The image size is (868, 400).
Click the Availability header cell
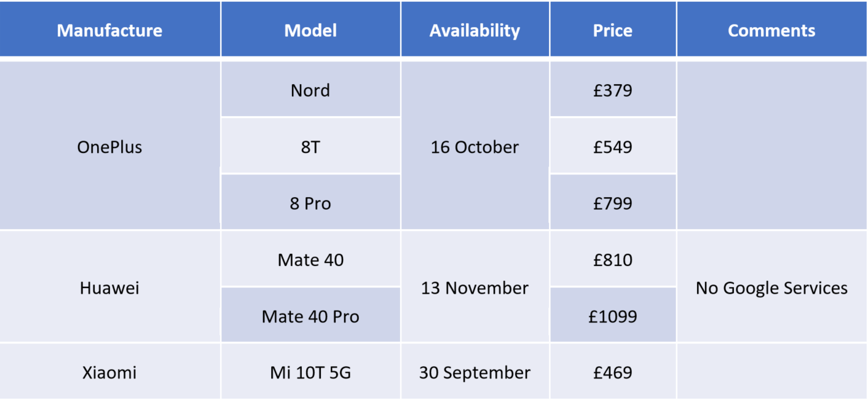click(475, 29)
